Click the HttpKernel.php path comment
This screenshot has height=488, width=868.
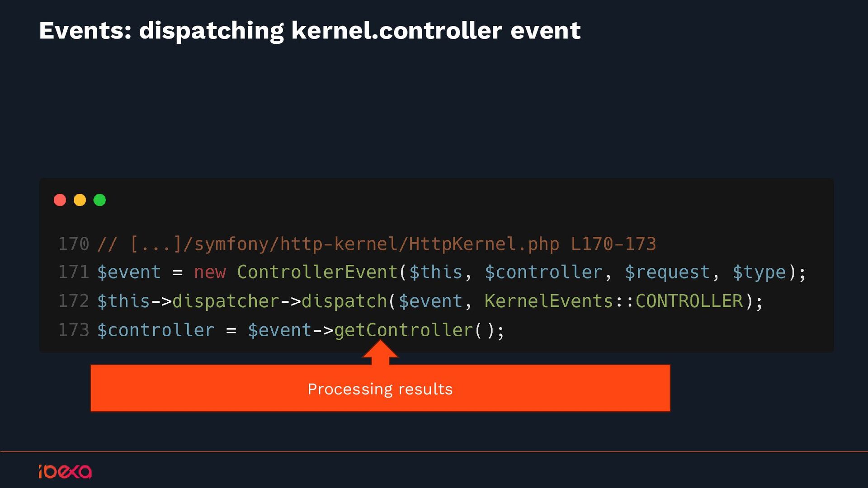point(377,244)
